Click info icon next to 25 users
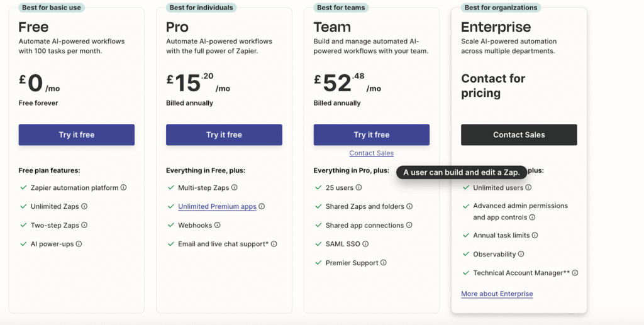The width and height of the screenshot is (644, 325). click(x=359, y=187)
